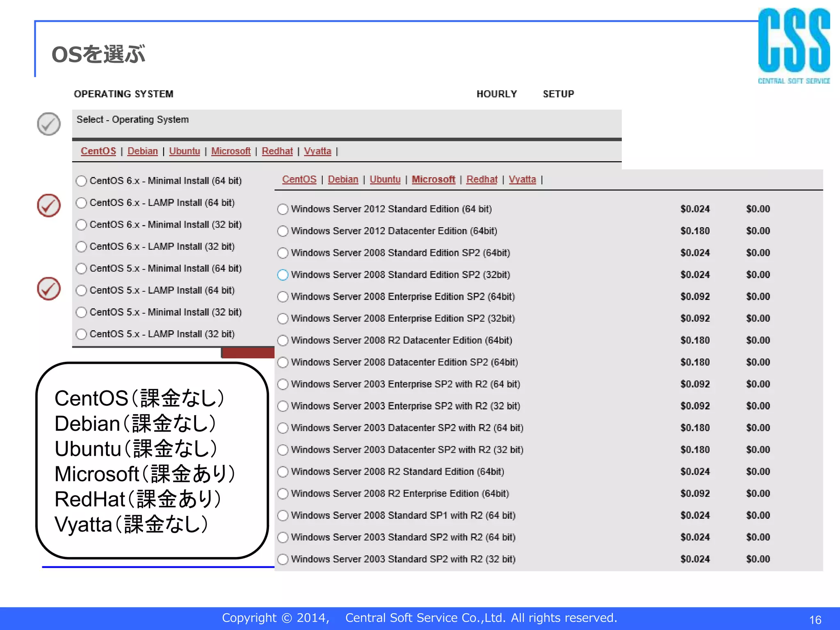Open the Ubuntu link in upper OS list

tap(185, 151)
